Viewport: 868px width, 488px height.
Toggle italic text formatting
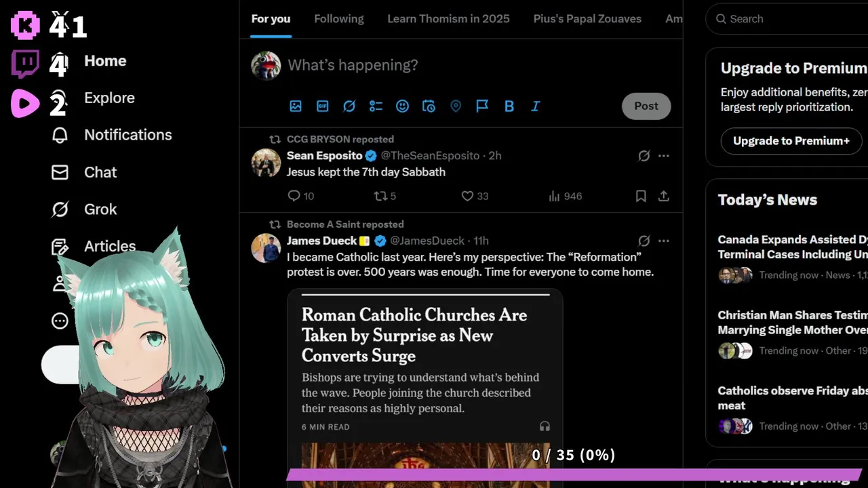[536, 106]
